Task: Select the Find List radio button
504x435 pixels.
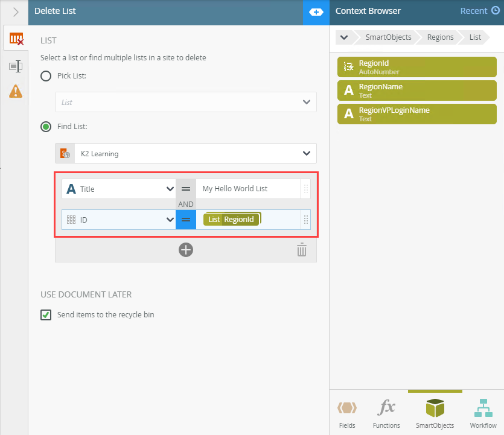Action: coord(46,127)
